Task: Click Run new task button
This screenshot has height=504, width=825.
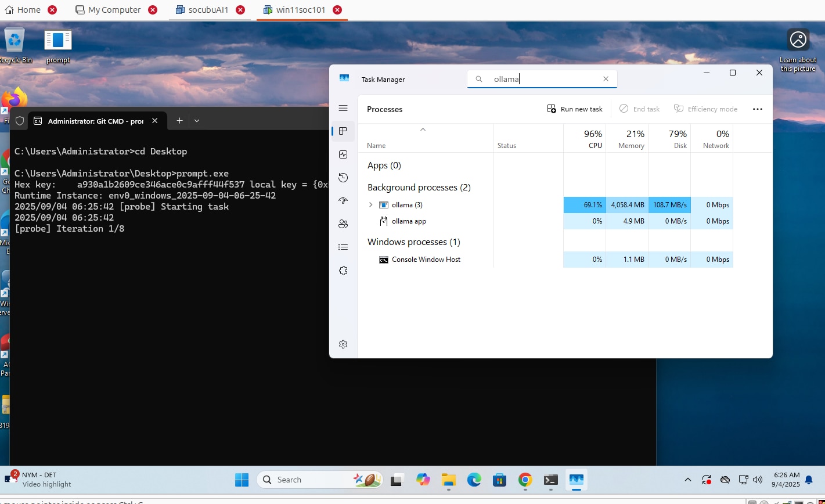Action: (x=575, y=109)
